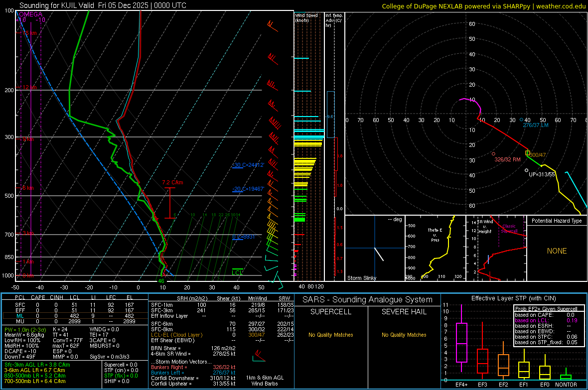Image resolution: width=588 pixels, height=390 pixels.
Task: Click the TEI = 17 value
Action: click(99, 335)
